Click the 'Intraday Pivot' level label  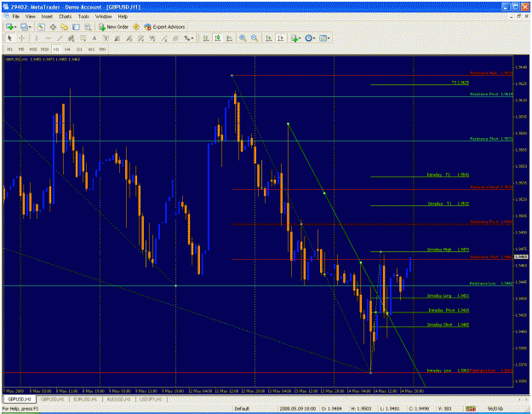pos(449,310)
